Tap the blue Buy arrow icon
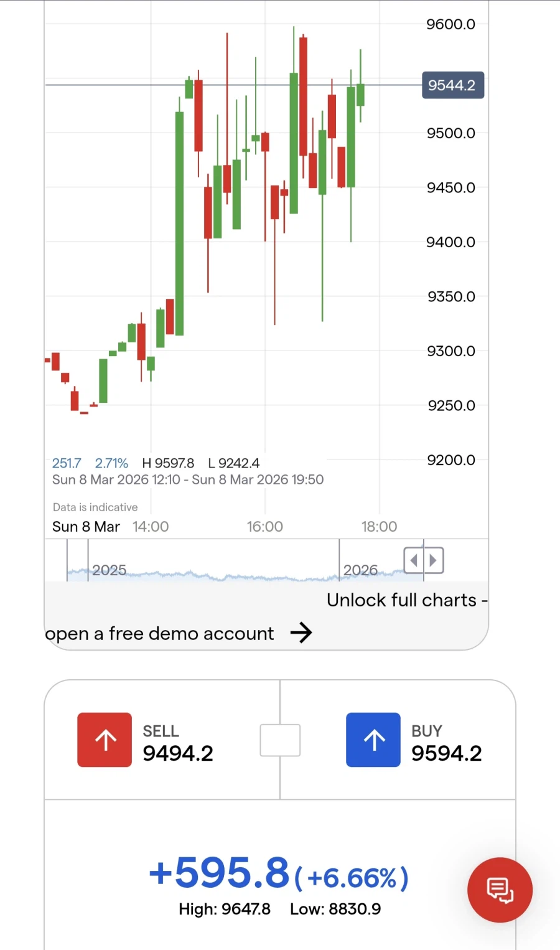This screenshot has width=560, height=950. pyautogui.click(x=373, y=740)
